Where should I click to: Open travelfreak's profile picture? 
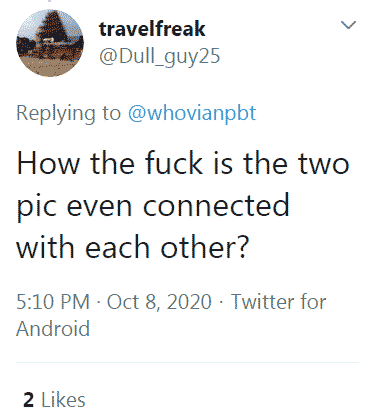pyautogui.click(x=50, y=43)
